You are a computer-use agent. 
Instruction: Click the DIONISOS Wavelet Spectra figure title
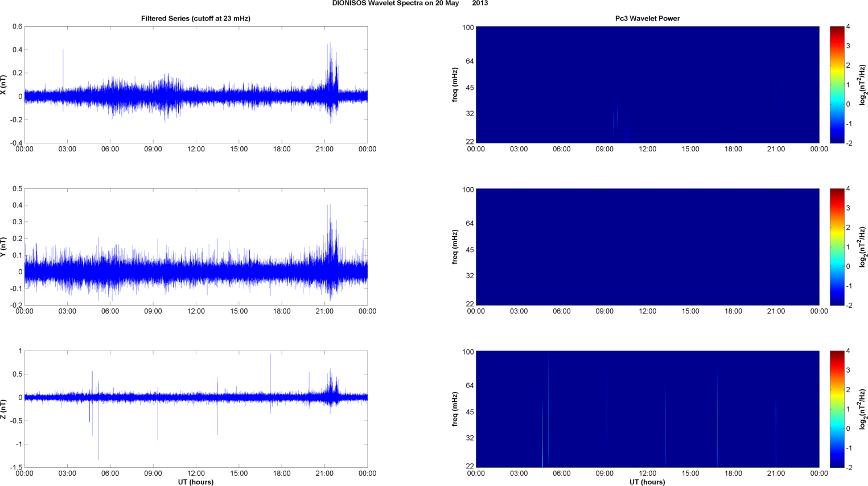410,3
